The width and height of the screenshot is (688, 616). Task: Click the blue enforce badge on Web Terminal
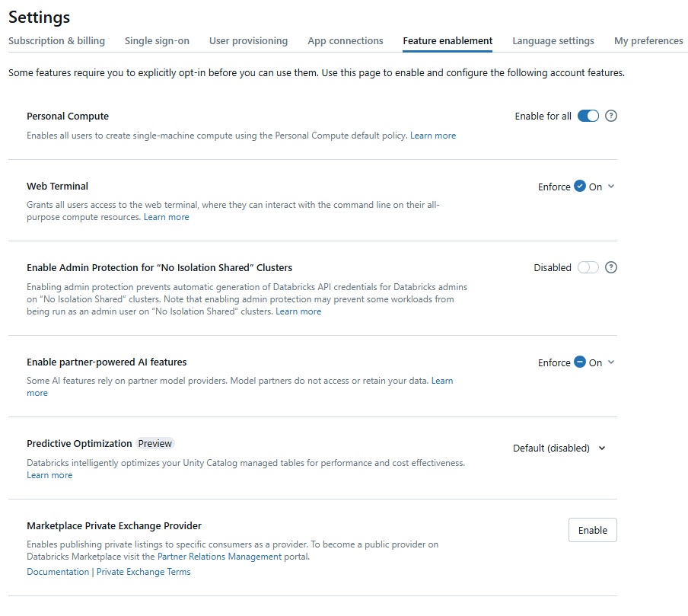(x=580, y=186)
